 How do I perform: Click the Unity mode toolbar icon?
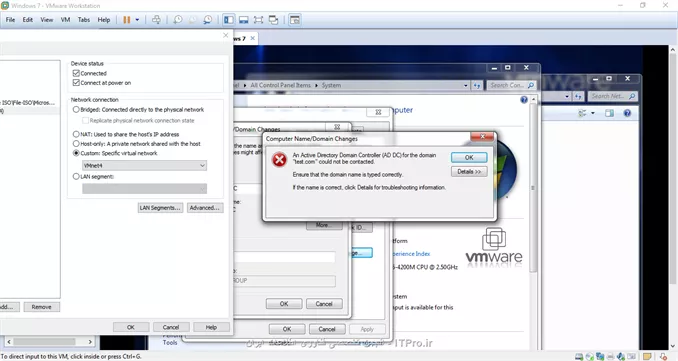pyautogui.click(x=274, y=20)
